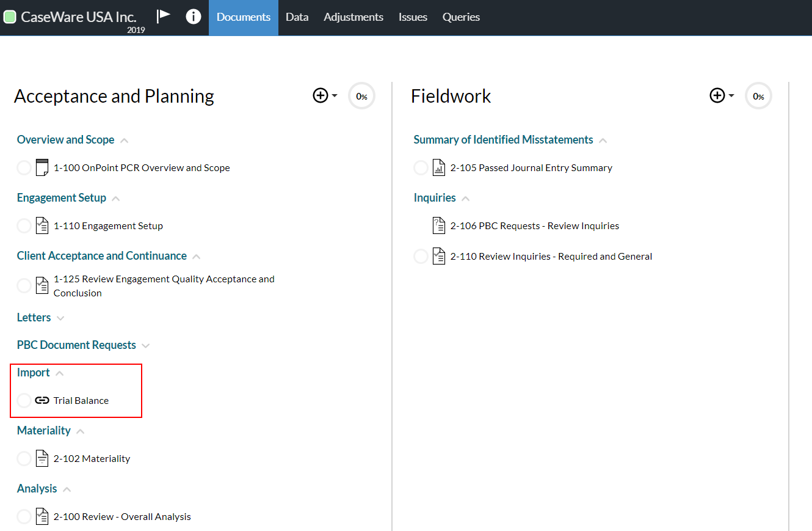Select the checklist icon for 1-110 Engagement Setup

click(x=42, y=225)
